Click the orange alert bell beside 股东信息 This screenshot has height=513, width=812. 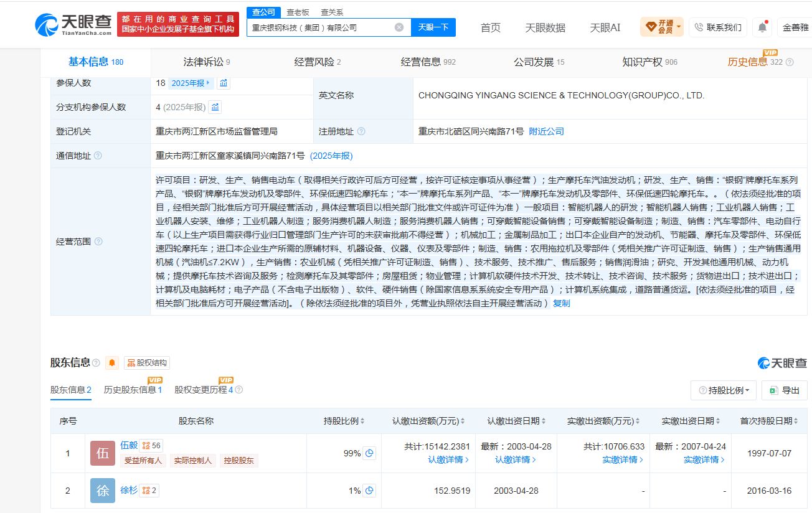click(x=112, y=363)
